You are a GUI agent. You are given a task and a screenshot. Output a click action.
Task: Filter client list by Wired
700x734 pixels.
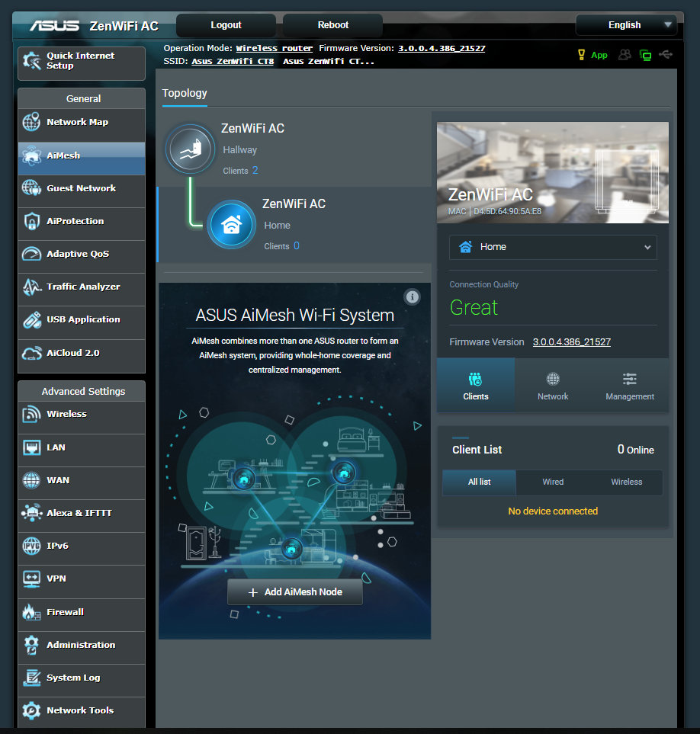pos(553,482)
